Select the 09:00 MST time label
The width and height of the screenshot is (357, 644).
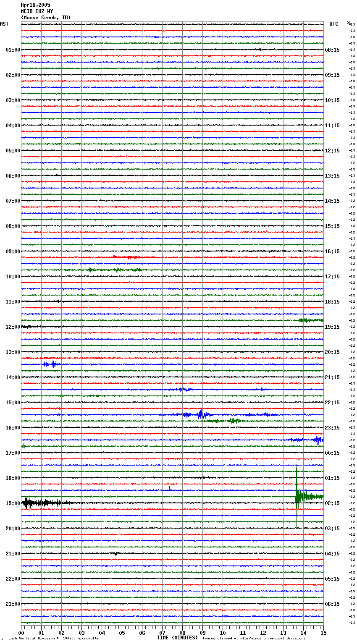[13, 251]
